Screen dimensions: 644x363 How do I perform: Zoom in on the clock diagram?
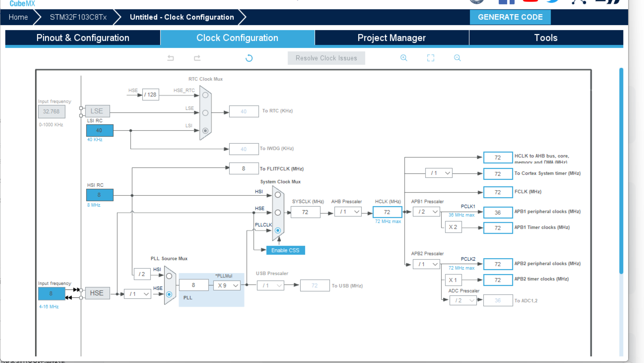click(404, 58)
